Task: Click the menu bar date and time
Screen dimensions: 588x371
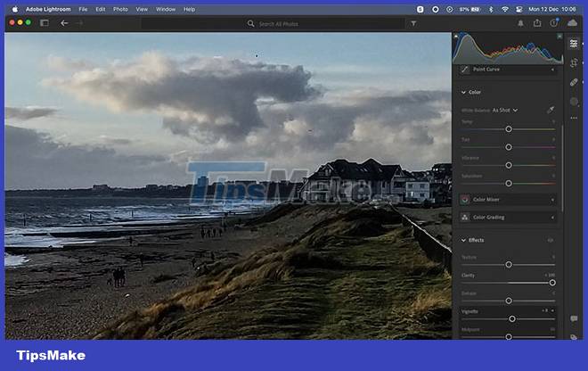Action: tap(552, 10)
